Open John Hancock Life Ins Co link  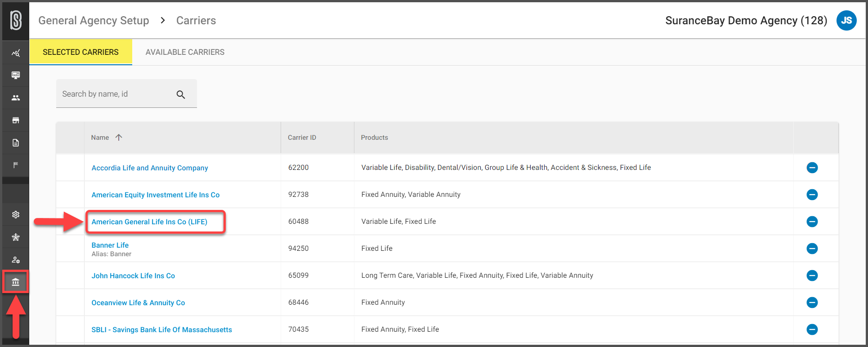pyautogui.click(x=133, y=276)
